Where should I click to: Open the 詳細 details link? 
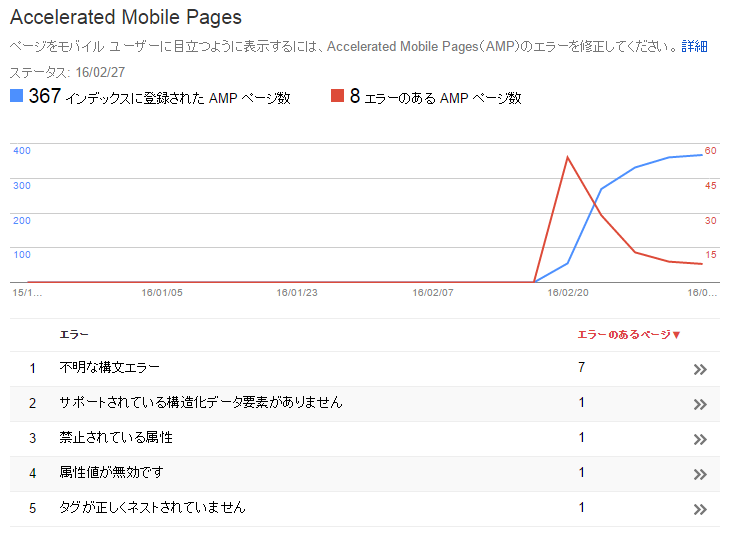pyautogui.click(x=694, y=46)
